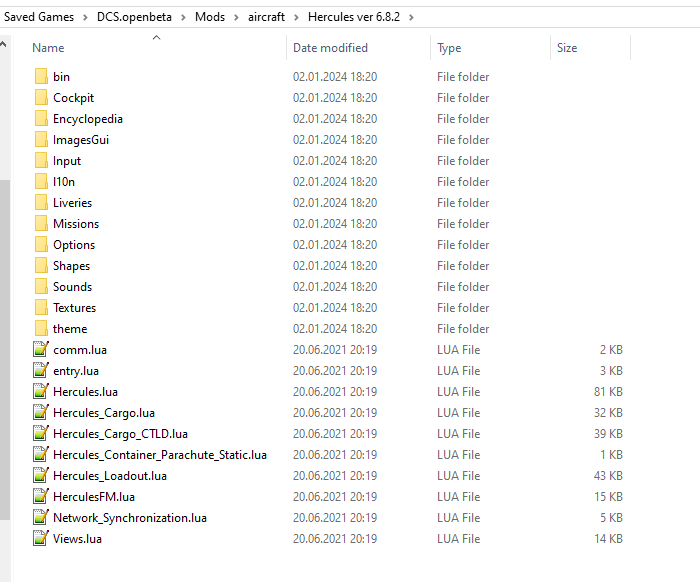
Task: Select the Hercules_Cargo_CTLD.lua file name
Action: click(120, 433)
